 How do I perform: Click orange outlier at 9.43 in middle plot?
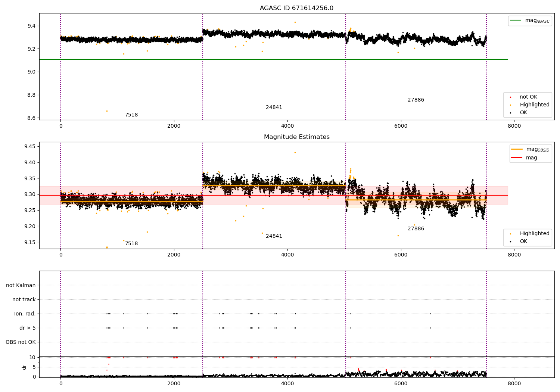295,152
